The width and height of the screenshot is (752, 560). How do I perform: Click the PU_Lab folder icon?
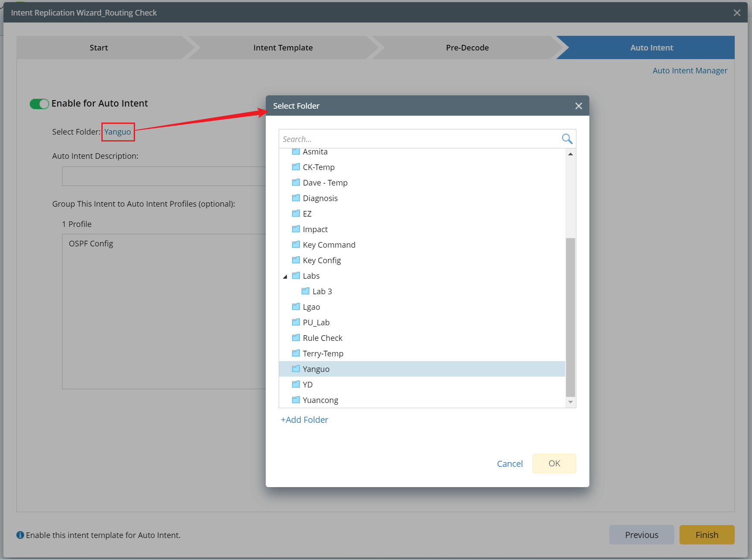(296, 322)
